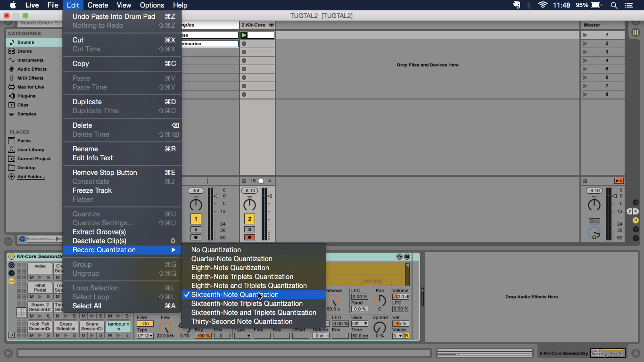Screen dimensions: 644x362
Task: Solo track 1 with its S button
Action: click(x=196, y=230)
